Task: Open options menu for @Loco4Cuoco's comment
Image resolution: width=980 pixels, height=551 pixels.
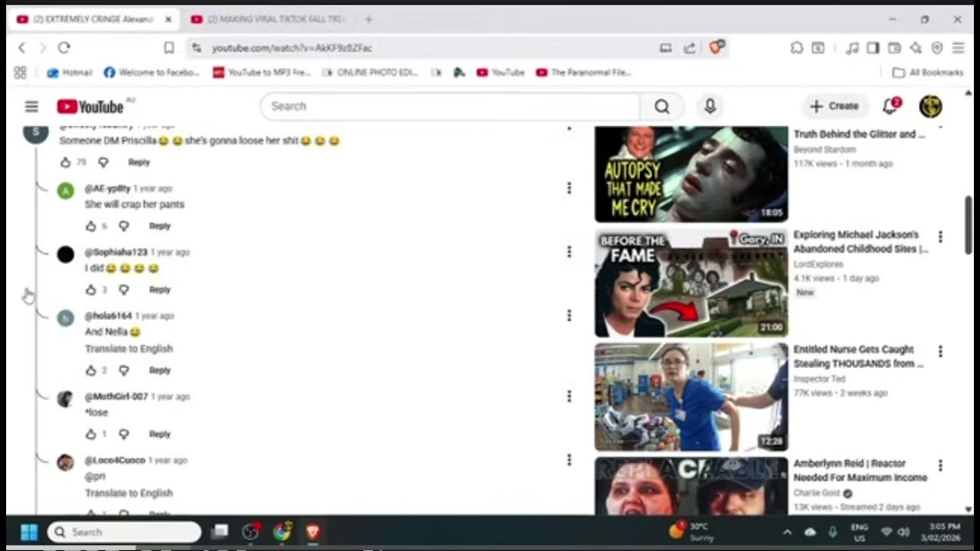Action: pyautogui.click(x=569, y=460)
